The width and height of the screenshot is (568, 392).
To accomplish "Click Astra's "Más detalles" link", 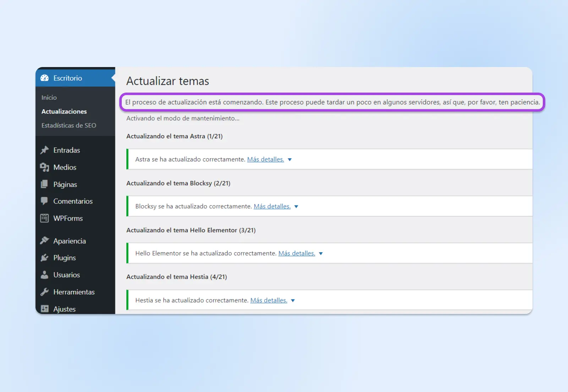I will 265,159.
